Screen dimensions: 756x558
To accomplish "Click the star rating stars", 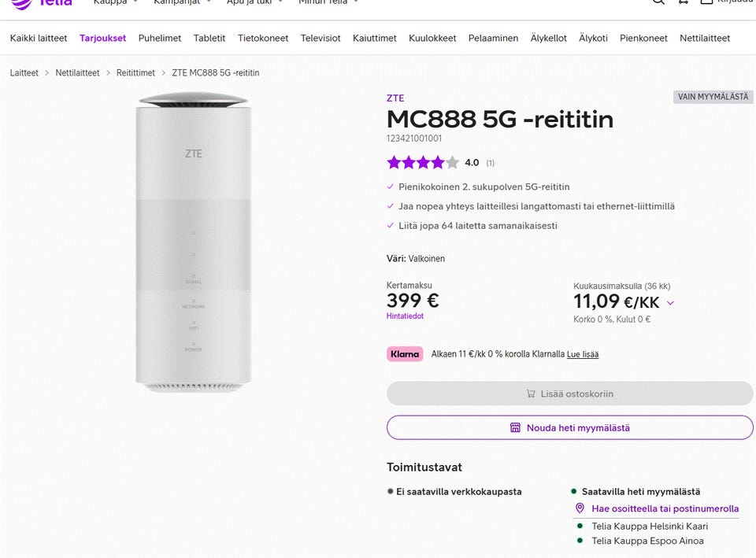I will (x=423, y=163).
